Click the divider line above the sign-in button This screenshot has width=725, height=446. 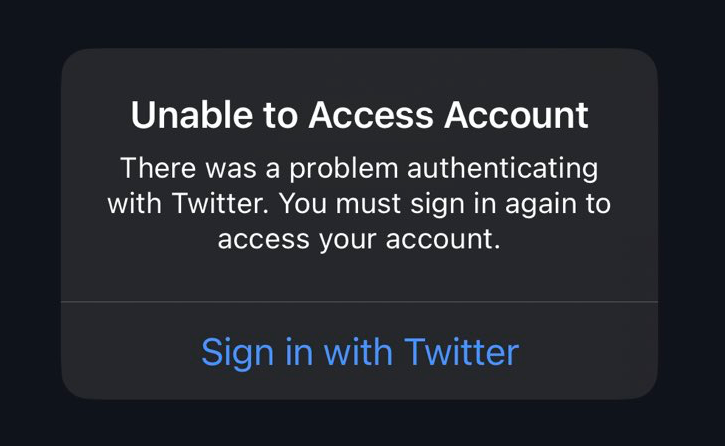[360, 301]
